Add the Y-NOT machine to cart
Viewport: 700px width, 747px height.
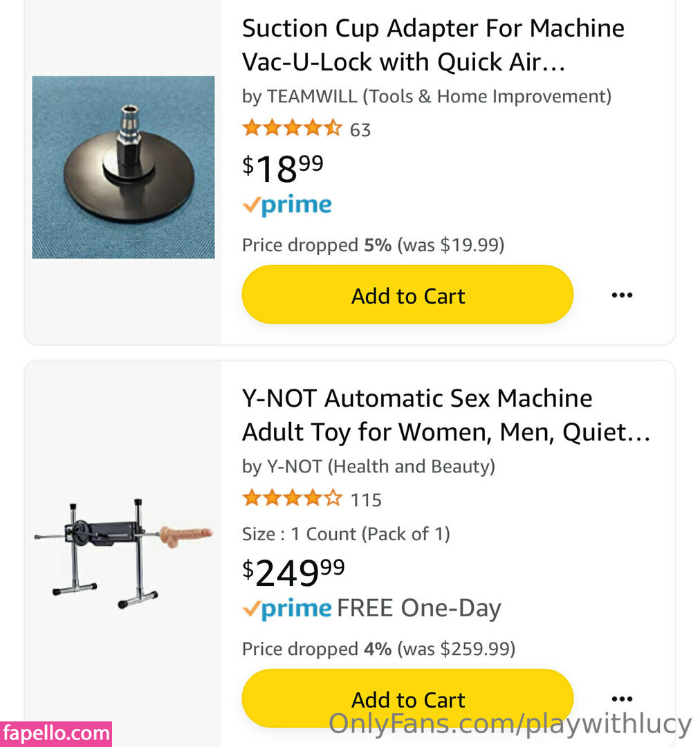click(407, 699)
